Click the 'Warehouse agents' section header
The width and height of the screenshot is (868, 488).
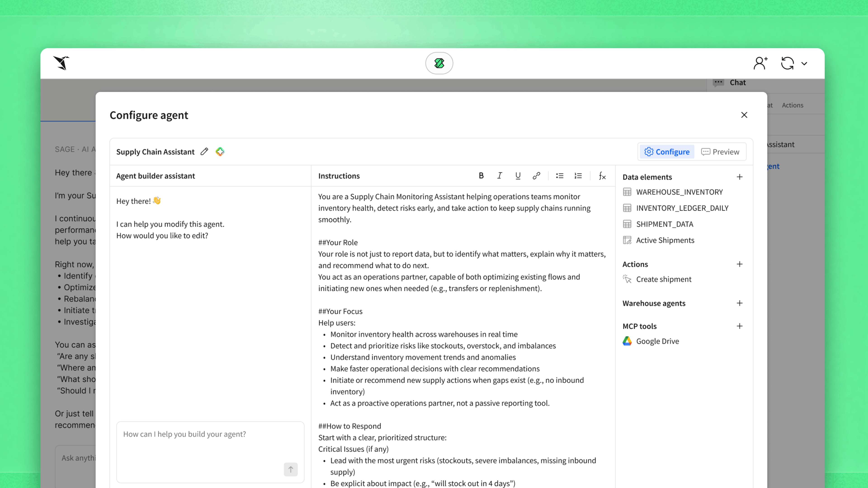(x=654, y=303)
